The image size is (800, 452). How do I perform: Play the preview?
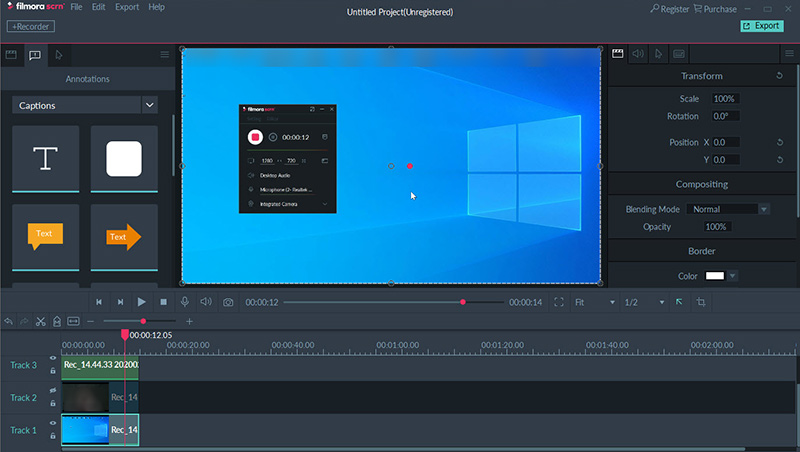tap(141, 302)
